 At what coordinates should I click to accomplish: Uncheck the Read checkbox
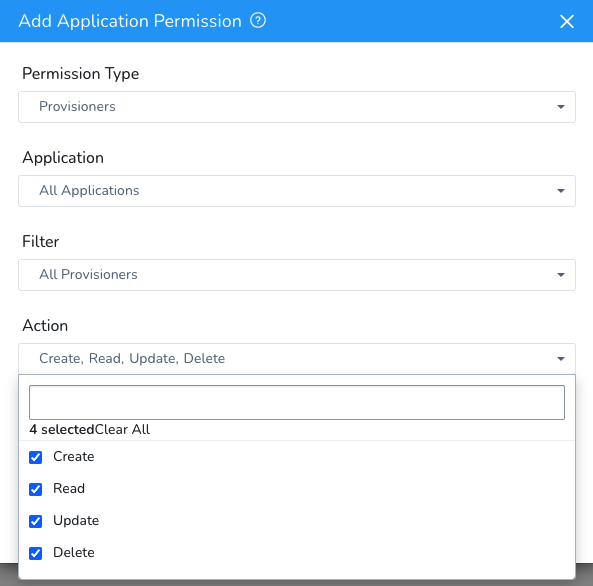coord(36,489)
